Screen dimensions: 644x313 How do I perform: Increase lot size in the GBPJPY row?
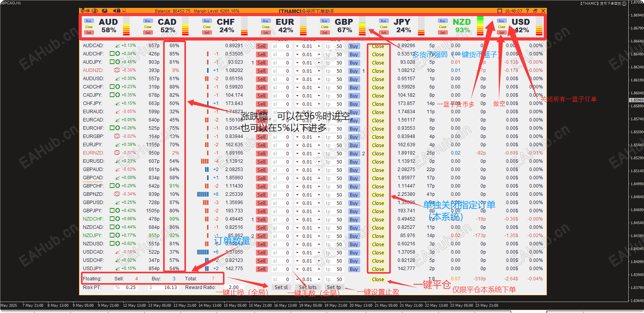318,212
